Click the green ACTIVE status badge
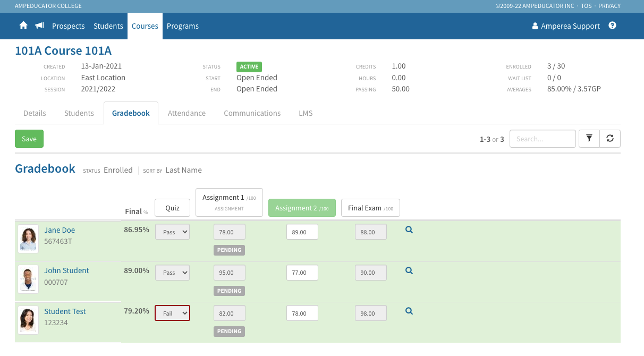644x356 pixels. pyautogui.click(x=249, y=66)
